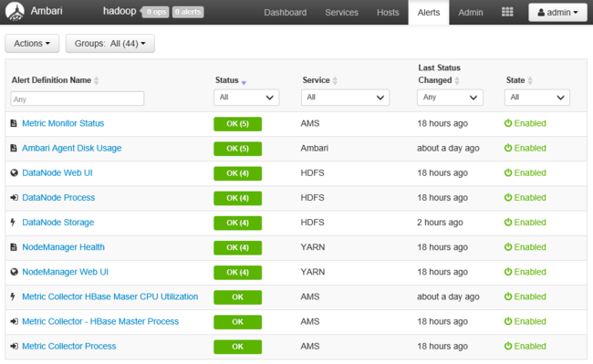This screenshot has height=364, width=593.
Task: Open the Metric Collector Process alert
Action: coord(68,347)
